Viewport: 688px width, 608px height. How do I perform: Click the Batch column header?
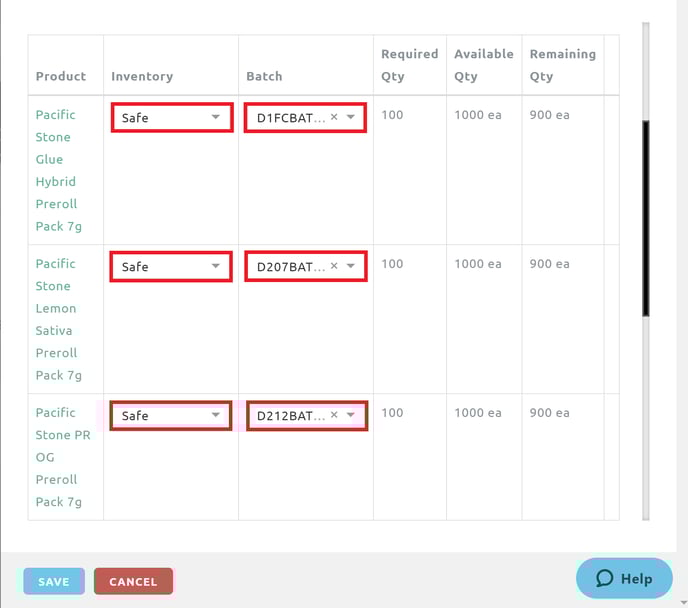pyautogui.click(x=264, y=76)
